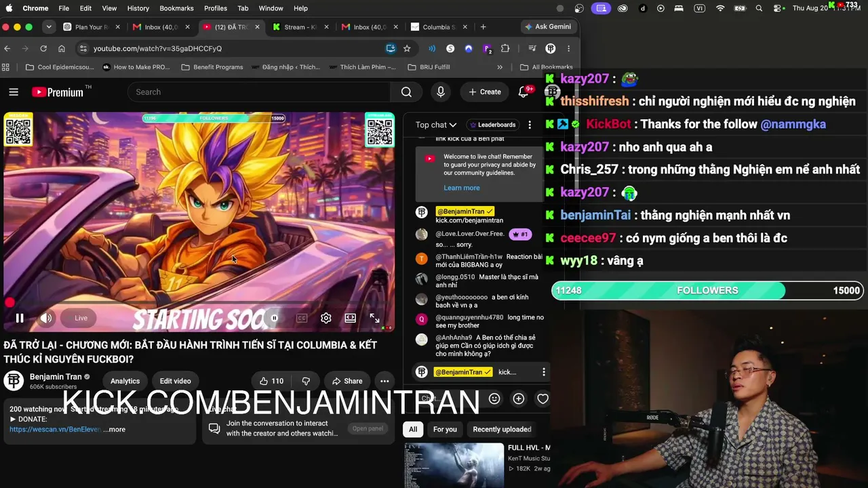
Task: Open Chrome's three-dot menu
Action: pos(569,48)
